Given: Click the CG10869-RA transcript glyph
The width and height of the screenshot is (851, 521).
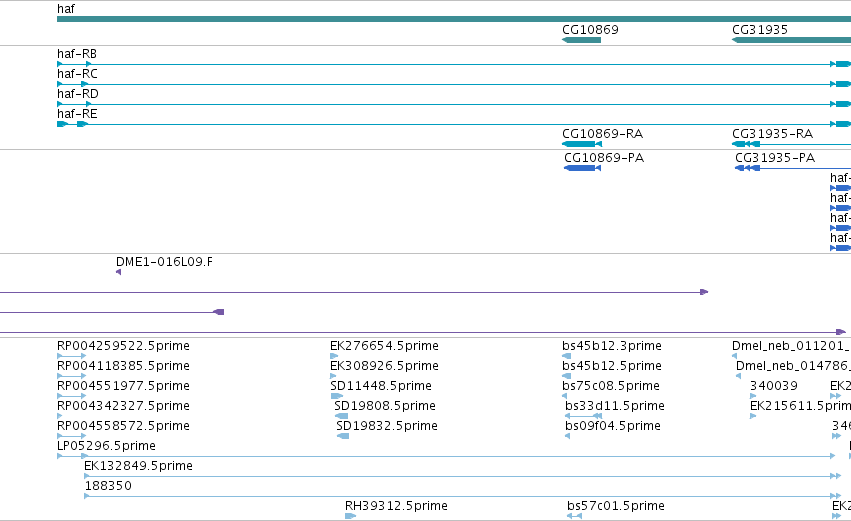Looking at the screenshot, I should tap(582, 144).
